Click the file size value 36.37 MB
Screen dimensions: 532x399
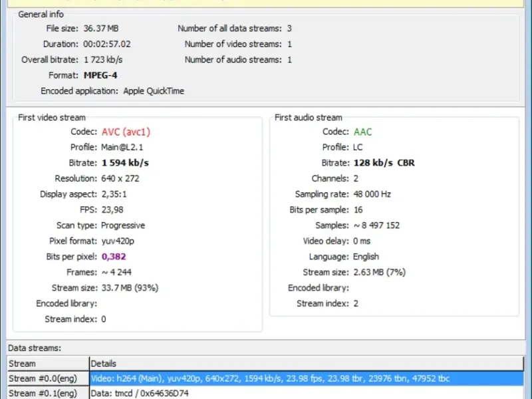coord(101,29)
